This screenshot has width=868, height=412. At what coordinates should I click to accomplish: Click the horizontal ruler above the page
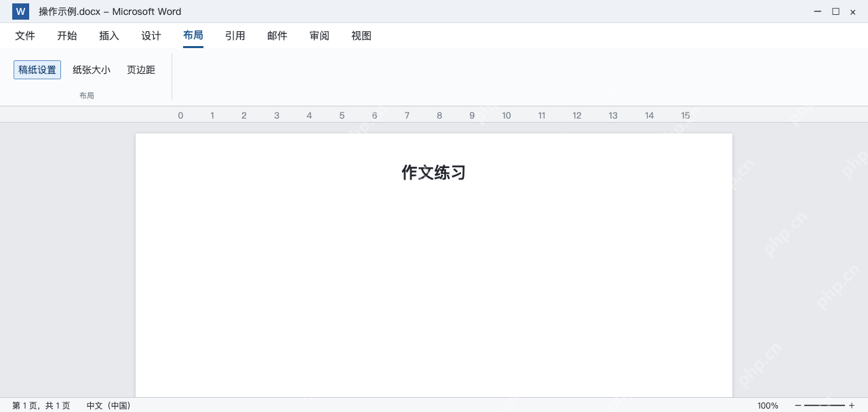[x=434, y=115]
